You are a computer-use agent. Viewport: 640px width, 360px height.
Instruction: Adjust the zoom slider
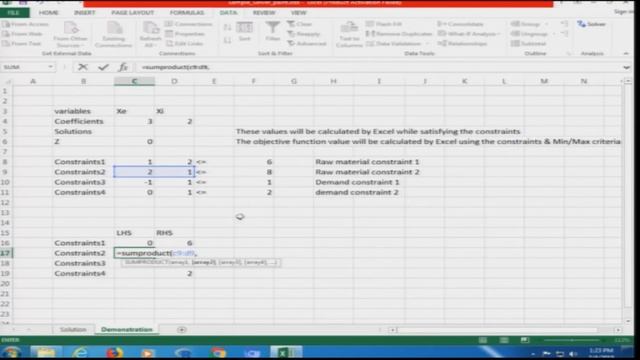point(576,340)
